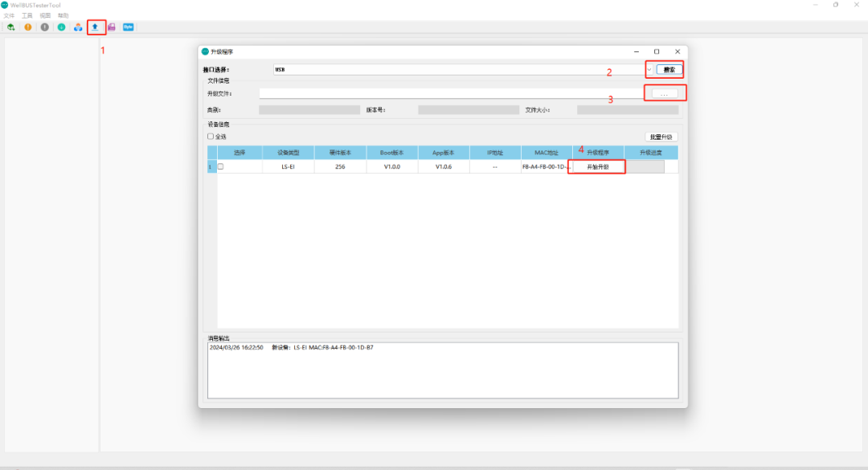This screenshot has width=868, height=470.
Task: Close the WellBUSTesterTool main window
Action: point(857,5)
